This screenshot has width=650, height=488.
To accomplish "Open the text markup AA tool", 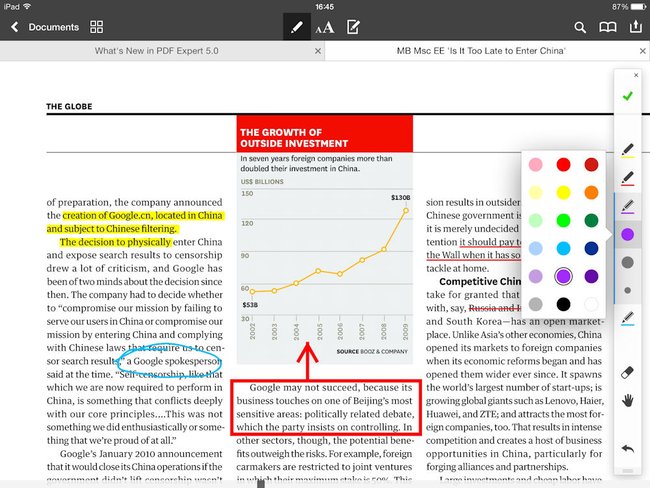I will 325,28.
